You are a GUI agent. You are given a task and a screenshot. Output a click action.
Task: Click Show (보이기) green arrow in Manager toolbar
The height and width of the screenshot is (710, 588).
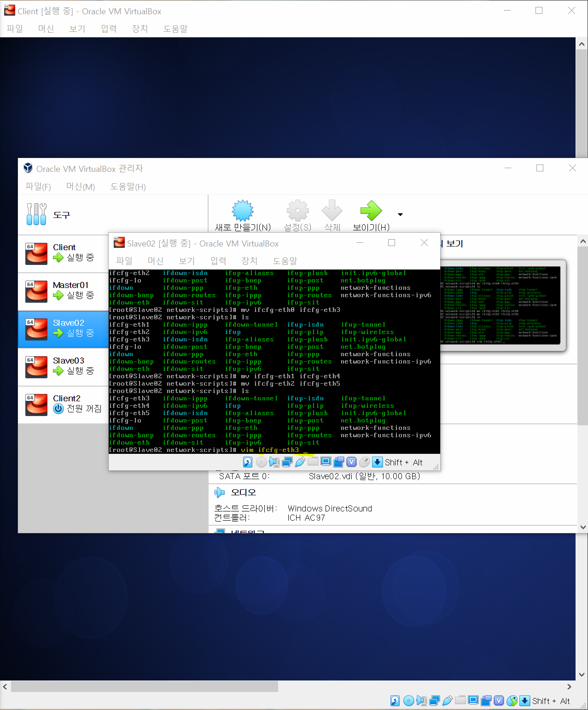[371, 216]
